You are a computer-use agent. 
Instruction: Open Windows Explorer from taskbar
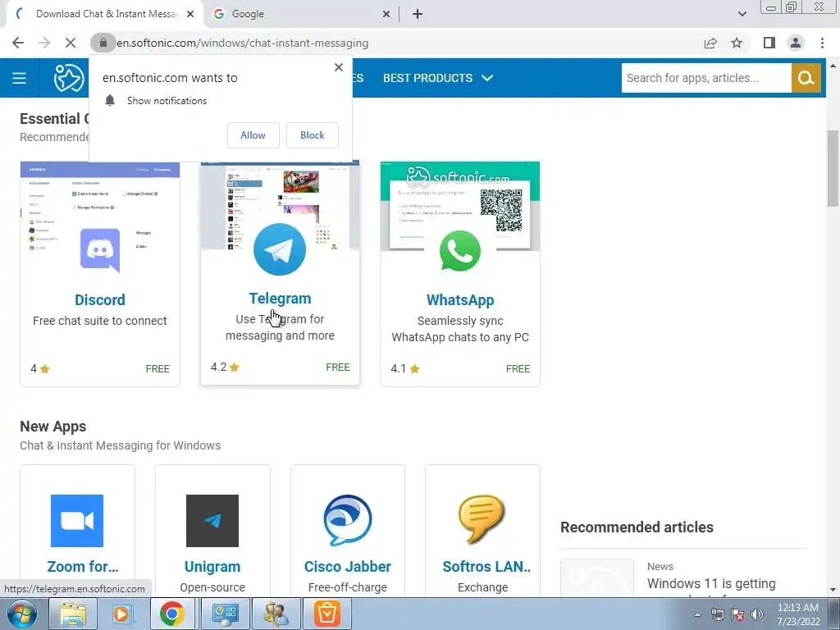pyautogui.click(x=73, y=614)
